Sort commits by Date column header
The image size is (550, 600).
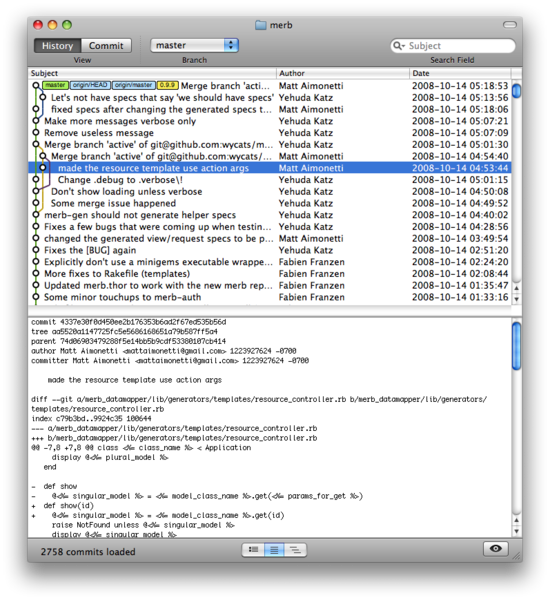460,73
